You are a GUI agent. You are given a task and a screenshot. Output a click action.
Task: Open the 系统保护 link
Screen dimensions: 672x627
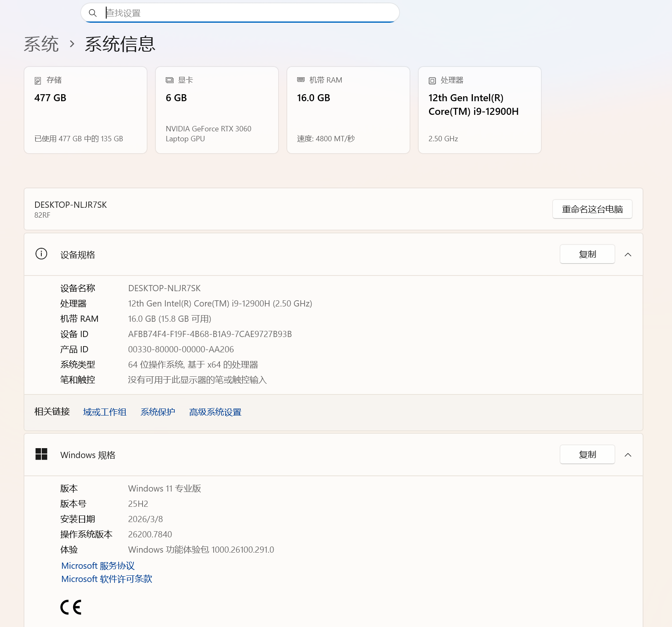[x=157, y=412]
